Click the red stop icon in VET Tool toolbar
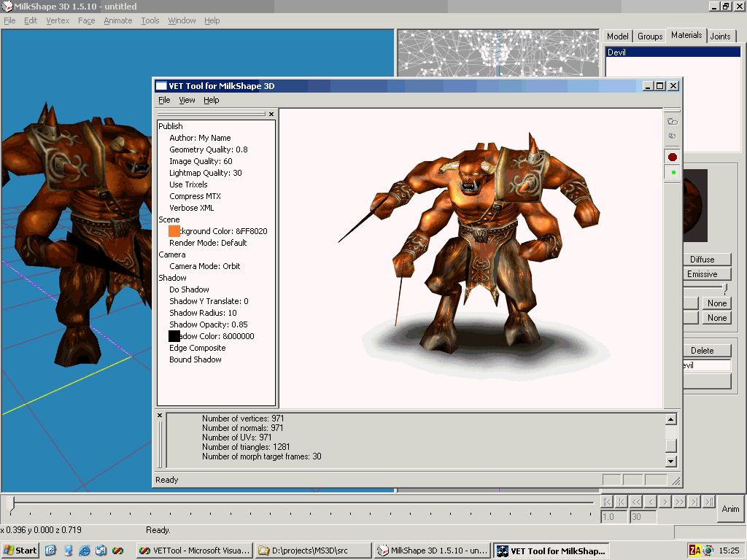747x560 pixels. 672,157
